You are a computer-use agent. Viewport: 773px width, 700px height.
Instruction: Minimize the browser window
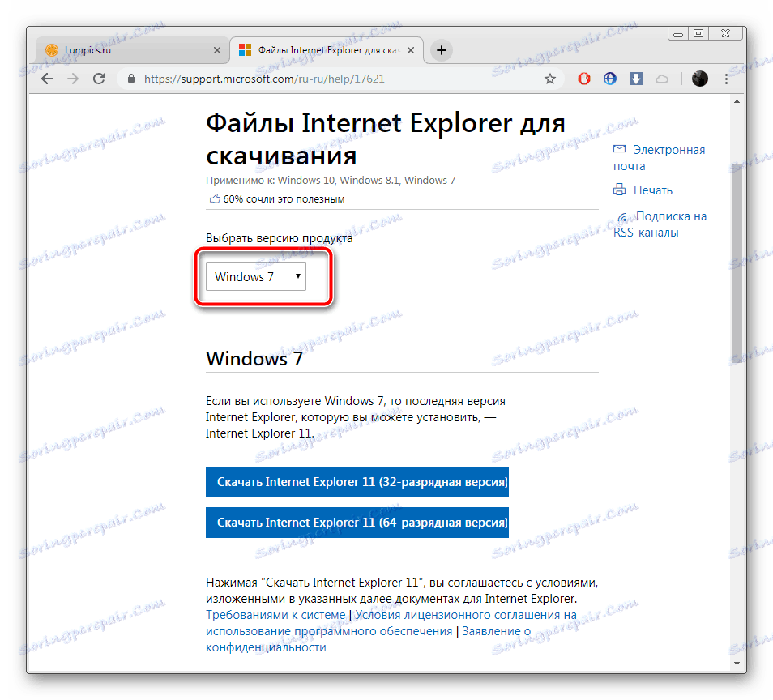pos(678,33)
